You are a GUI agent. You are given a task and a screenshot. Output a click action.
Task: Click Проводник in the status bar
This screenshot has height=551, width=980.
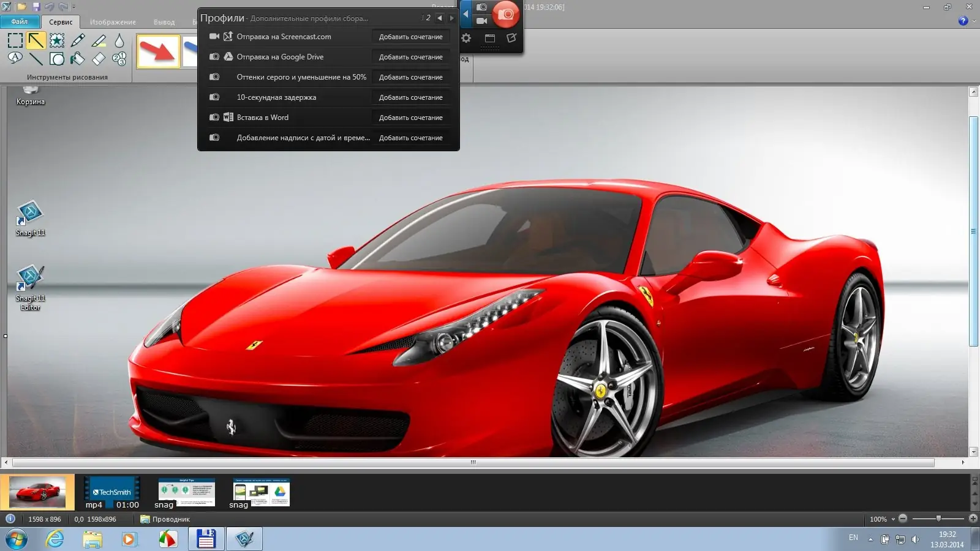tap(165, 519)
